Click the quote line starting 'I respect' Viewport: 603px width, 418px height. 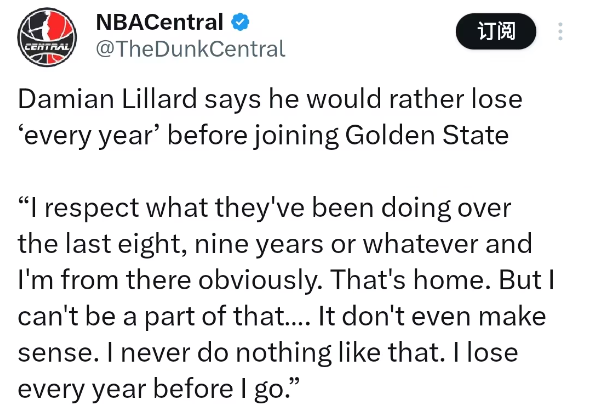coord(264,209)
